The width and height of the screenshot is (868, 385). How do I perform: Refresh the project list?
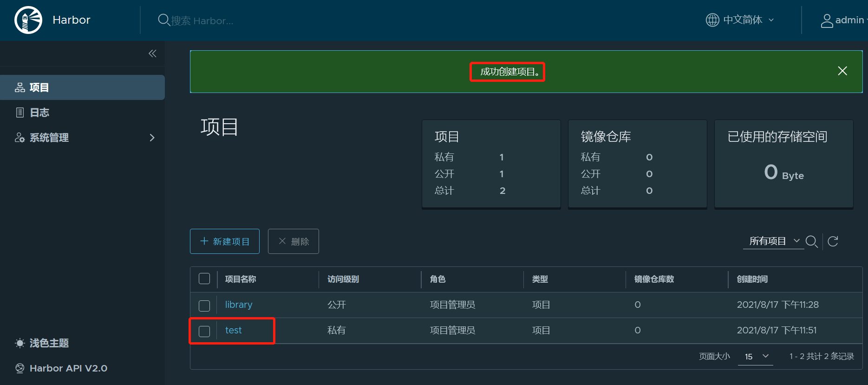pyautogui.click(x=833, y=241)
